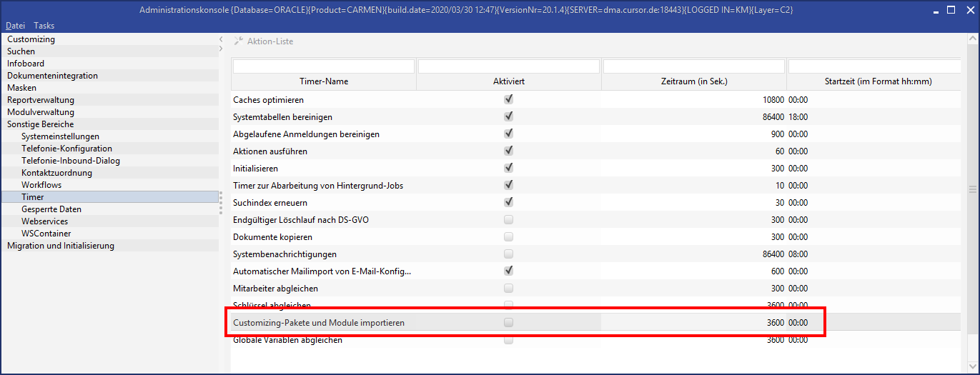Uncheck Automatischer Mailimport timer checkbox
The width and height of the screenshot is (980, 375).
[x=509, y=271]
